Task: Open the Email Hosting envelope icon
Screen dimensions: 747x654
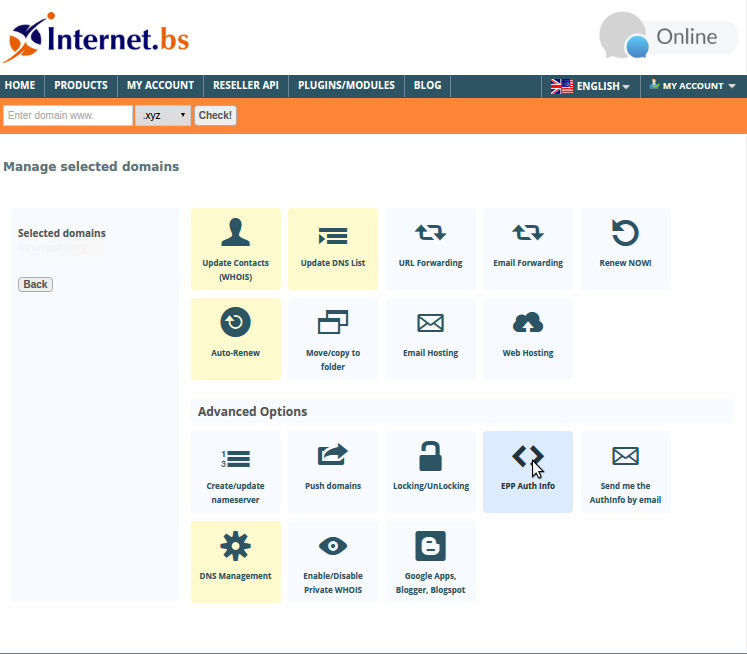Action: tap(430, 323)
